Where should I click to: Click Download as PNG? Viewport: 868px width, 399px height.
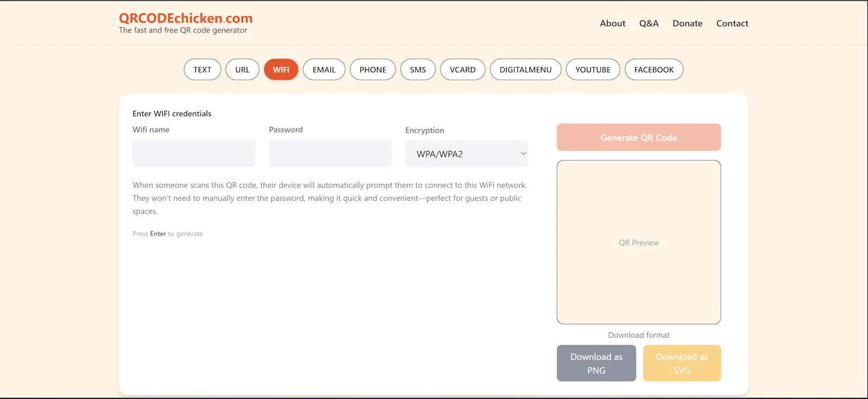click(x=596, y=363)
